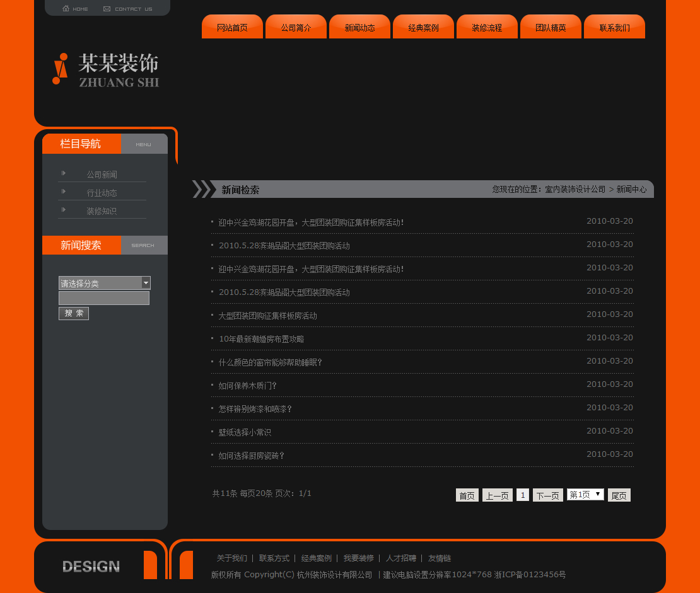Viewport: 700px width, 593px height.
Task: Click the 尾页 last page button
Action: tap(619, 495)
